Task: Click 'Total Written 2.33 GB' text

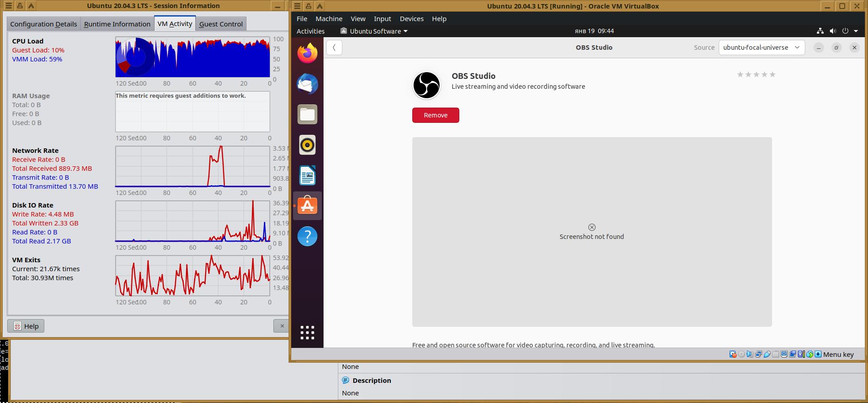Action: 45,223
